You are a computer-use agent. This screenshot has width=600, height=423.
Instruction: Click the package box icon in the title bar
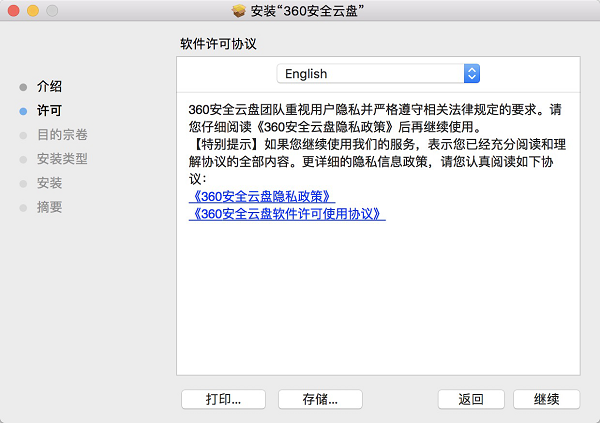pyautogui.click(x=239, y=11)
